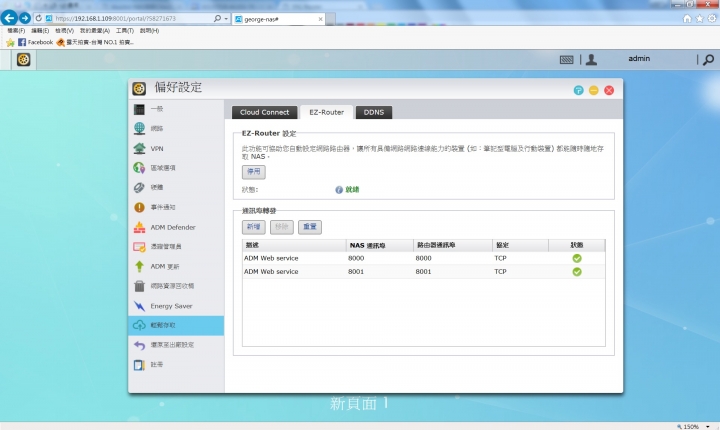Screen dimensions: 720x430
Task: Select the ADM Web service row with port 8001
Action: tap(423, 272)
